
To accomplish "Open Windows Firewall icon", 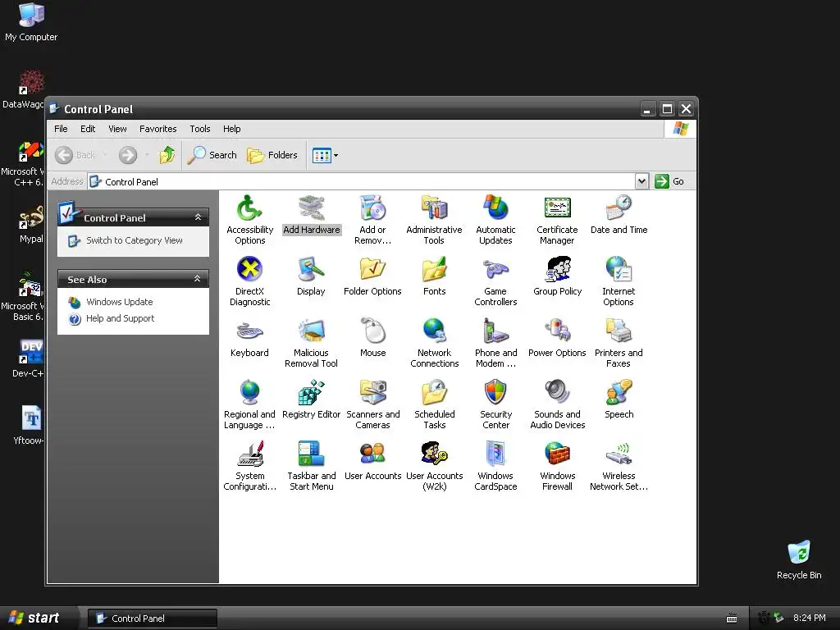I will 557,466.
